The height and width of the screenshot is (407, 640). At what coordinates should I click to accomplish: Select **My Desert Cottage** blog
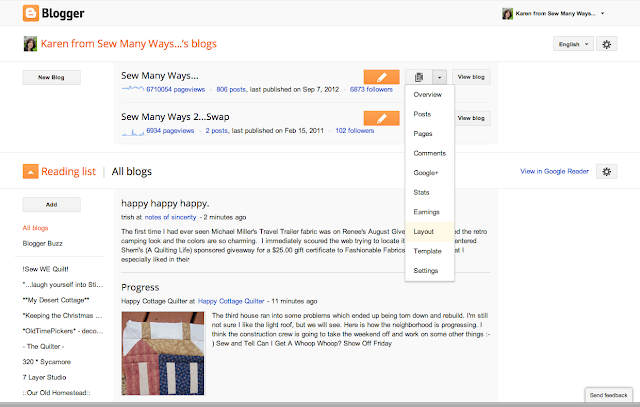pos(56,300)
